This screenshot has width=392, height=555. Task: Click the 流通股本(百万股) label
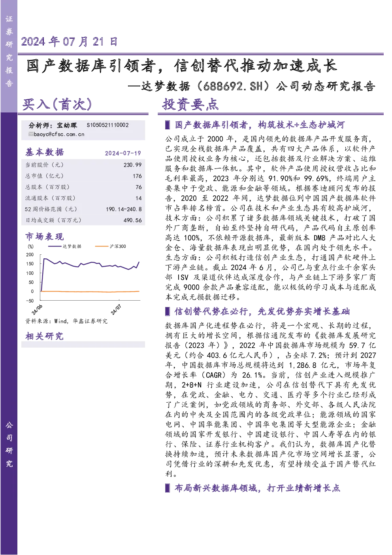50,198
